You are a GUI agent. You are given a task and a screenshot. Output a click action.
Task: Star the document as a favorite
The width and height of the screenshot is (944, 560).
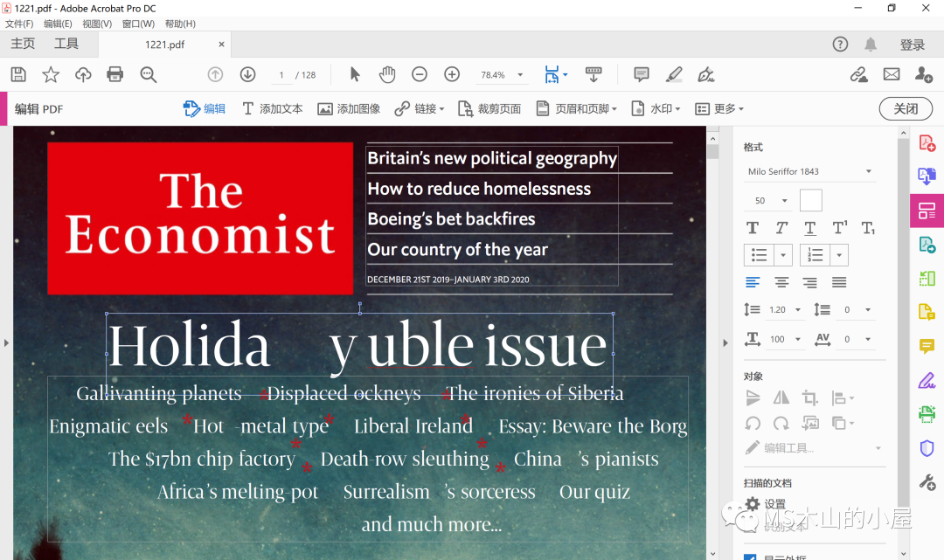pyautogui.click(x=51, y=74)
